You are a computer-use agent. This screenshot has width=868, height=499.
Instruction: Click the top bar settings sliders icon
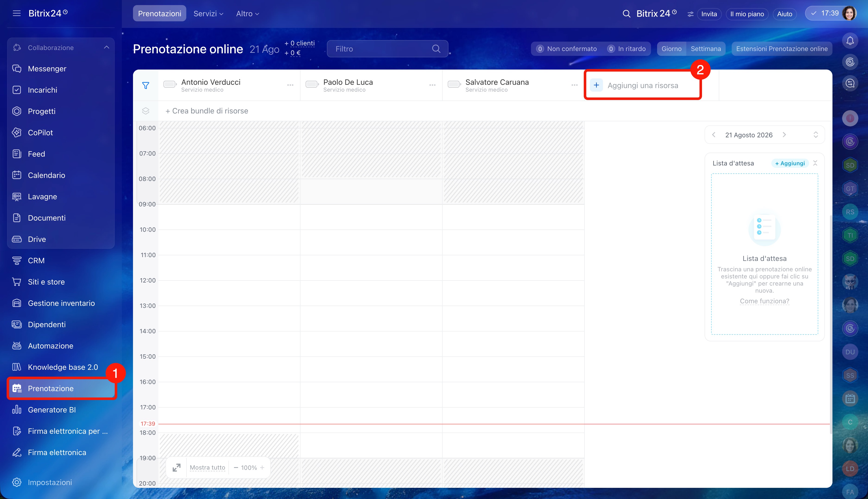point(690,14)
